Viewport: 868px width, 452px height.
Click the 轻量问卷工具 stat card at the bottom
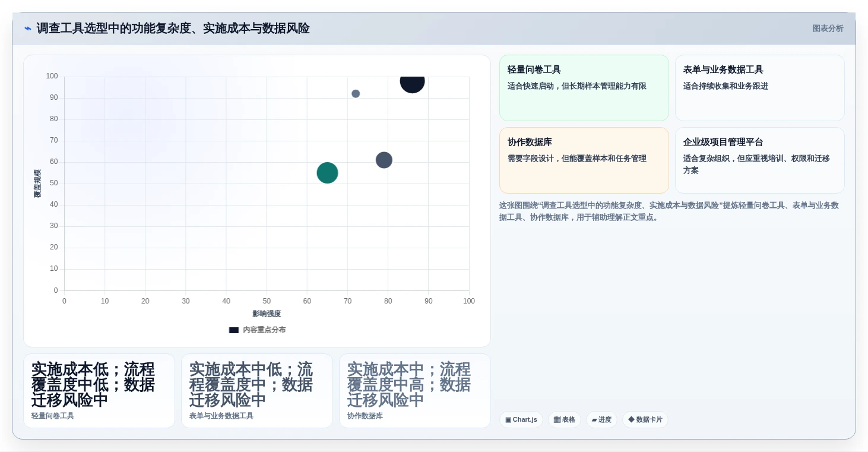tap(99, 391)
